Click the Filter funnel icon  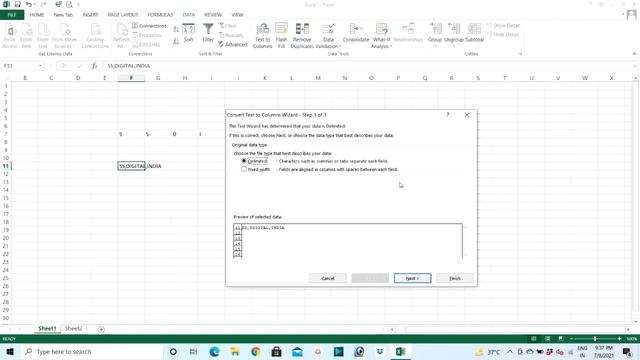pyautogui.click(x=208, y=33)
